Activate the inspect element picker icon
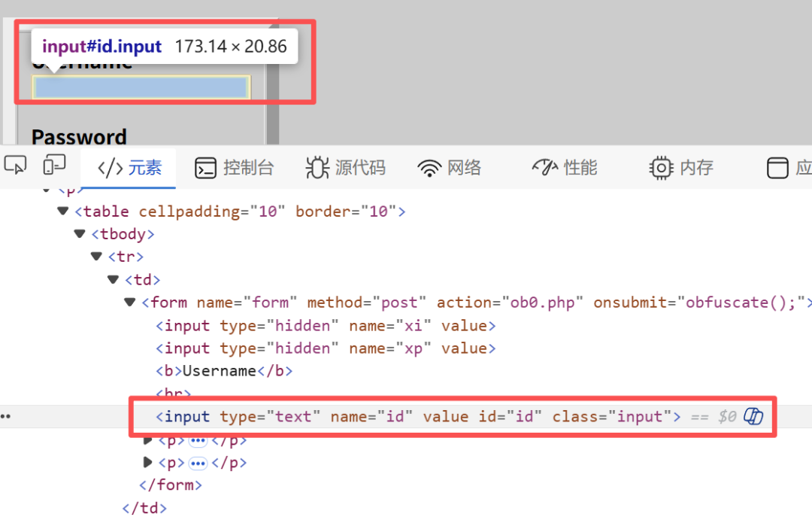Image resolution: width=812 pixels, height=517 pixels. click(x=15, y=166)
